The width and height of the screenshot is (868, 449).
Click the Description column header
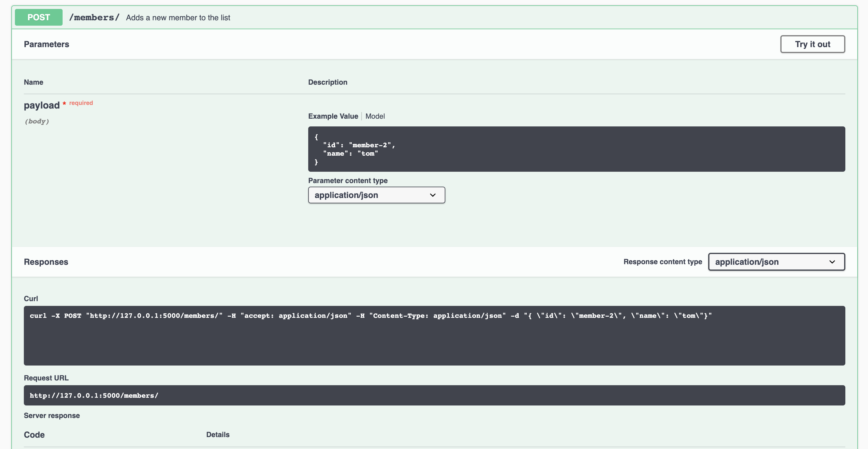click(327, 82)
